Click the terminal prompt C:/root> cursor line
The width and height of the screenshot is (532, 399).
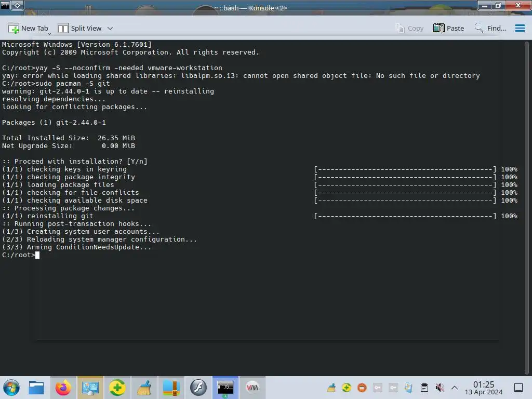tap(21, 255)
